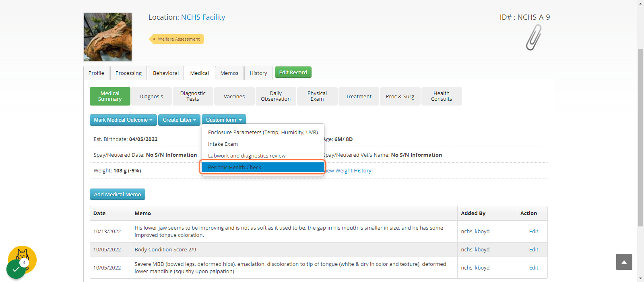
Task: Select the Medical tab
Action: coord(200,73)
